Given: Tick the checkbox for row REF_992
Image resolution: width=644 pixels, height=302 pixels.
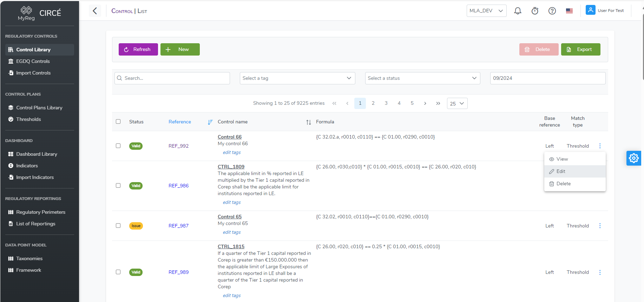Looking at the screenshot, I should pos(118,146).
